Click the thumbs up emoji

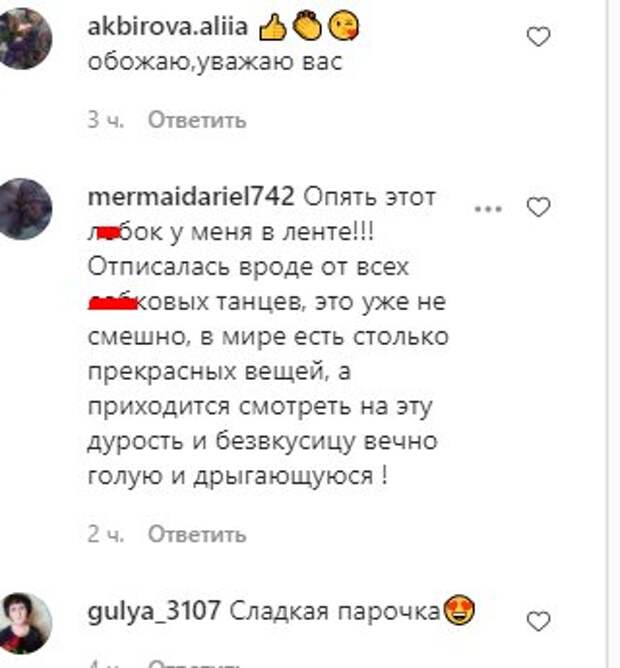[x=273, y=27]
